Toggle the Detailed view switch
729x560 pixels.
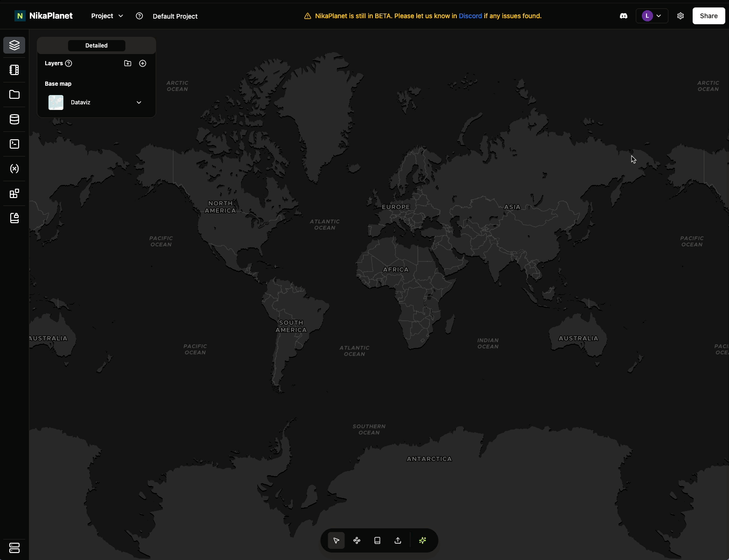click(96, 45)
